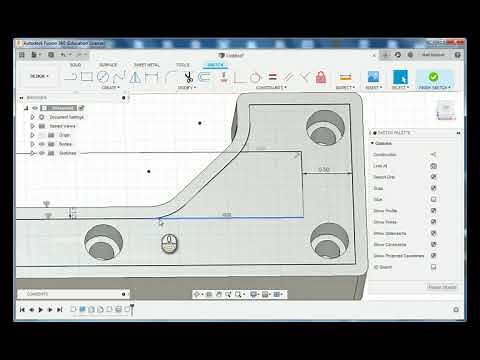The width and height of the screenshot is (480, 360).
Task: Open the Help question mark icon
Action: point(458,55)
